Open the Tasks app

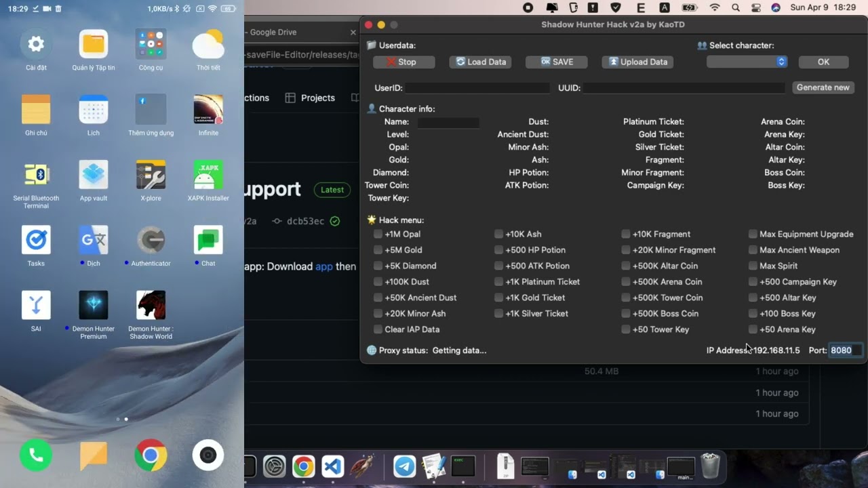[36, 239]
